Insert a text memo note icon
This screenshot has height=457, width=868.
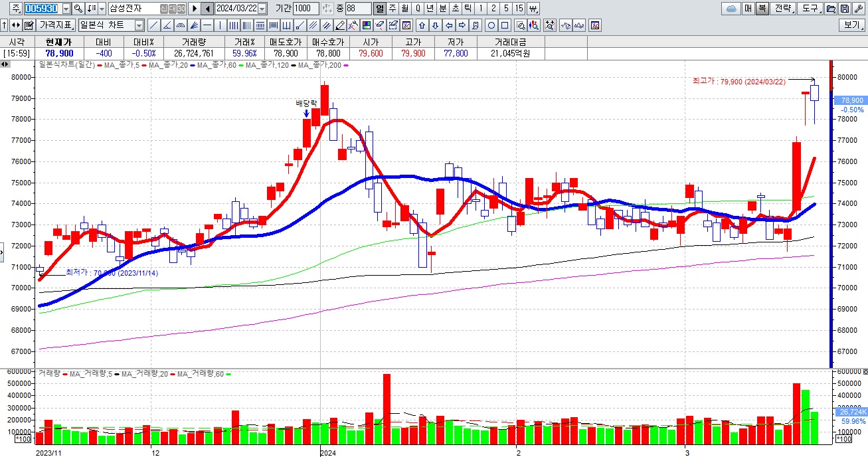point(476,25)
